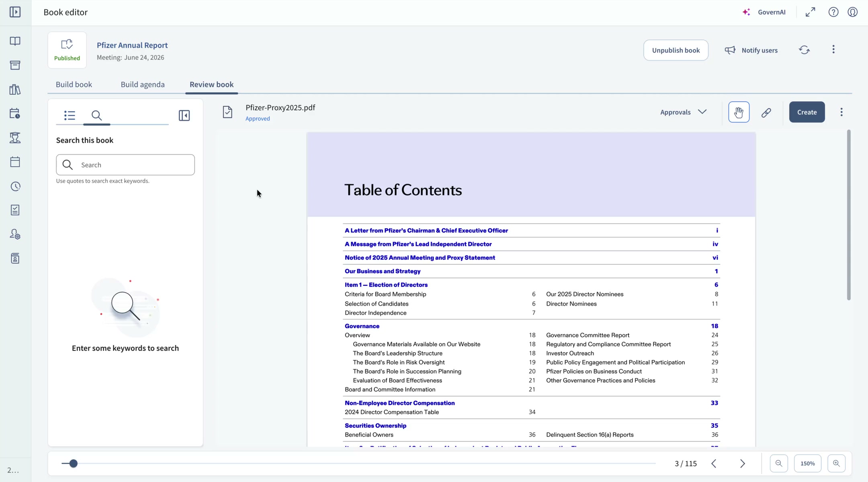Show the outline list view tab
This screenshot has width=868, height=482.
point(70,116)
